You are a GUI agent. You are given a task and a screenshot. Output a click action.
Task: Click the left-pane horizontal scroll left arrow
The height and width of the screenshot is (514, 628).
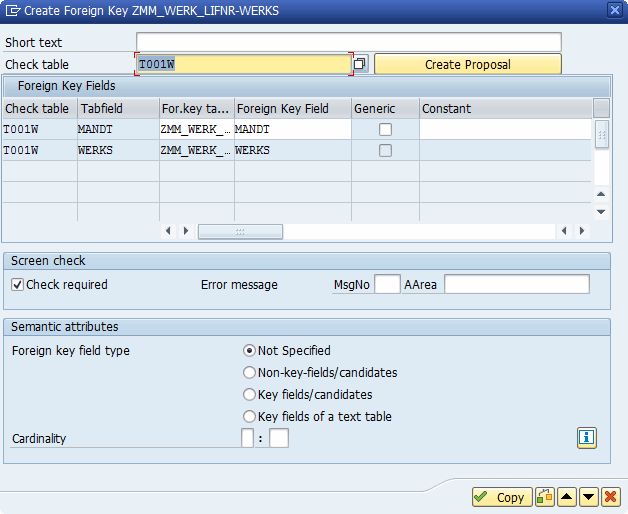point(168,231)
